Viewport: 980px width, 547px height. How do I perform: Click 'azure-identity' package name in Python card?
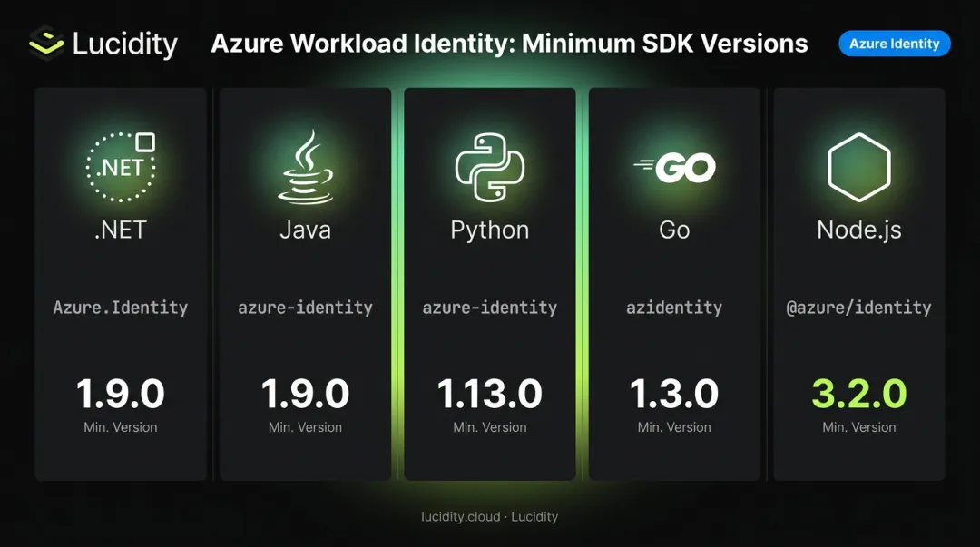click(x=489, y=308)
